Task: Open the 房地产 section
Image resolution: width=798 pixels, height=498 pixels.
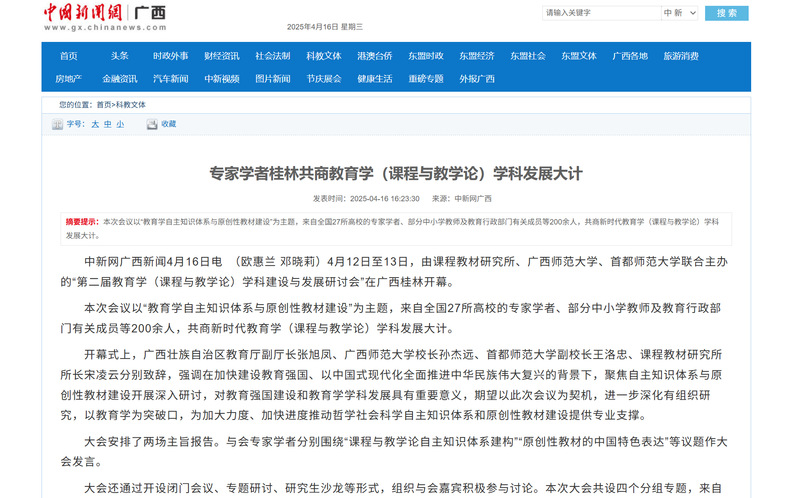Action: (69, 79)
